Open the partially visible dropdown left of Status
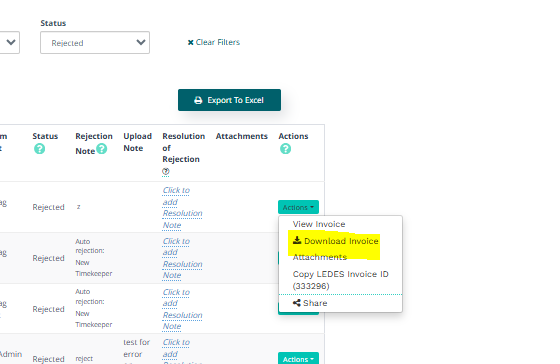Viewport: 560px width, 364px height. pyautogui.click(x=10, y=43)
